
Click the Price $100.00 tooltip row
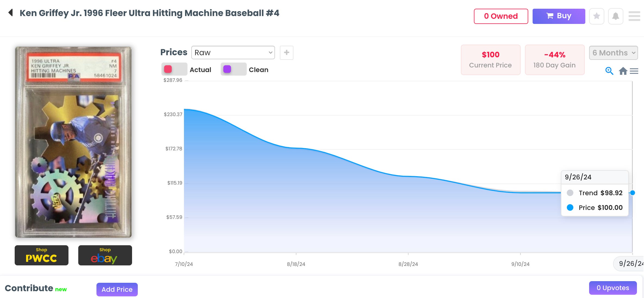tap(595, 208)
